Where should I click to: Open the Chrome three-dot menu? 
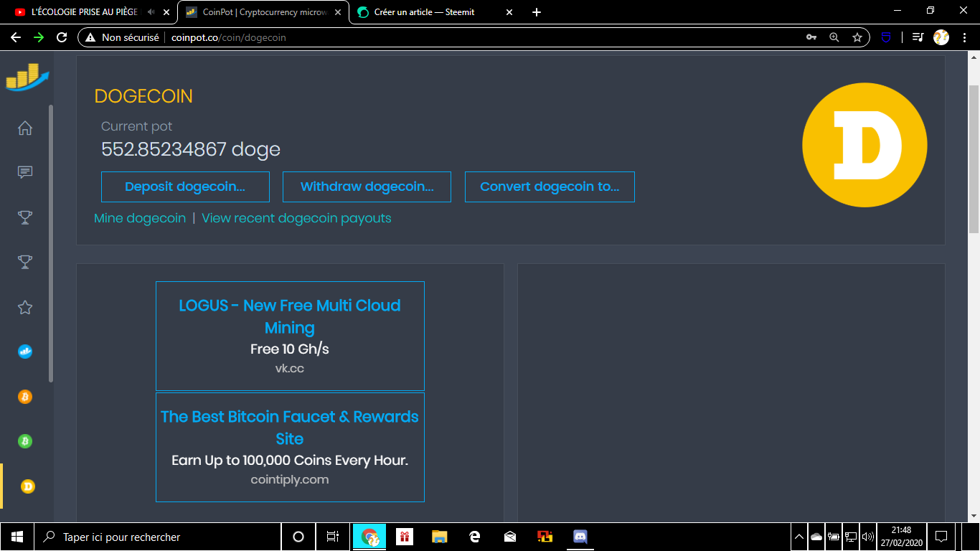click(964, 37)
